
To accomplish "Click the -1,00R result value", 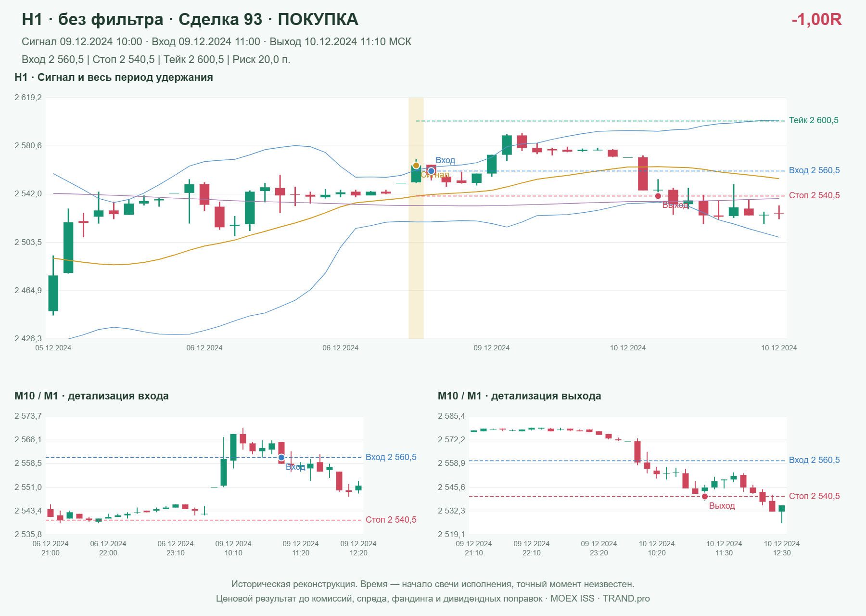I will [x=816, y=19].
